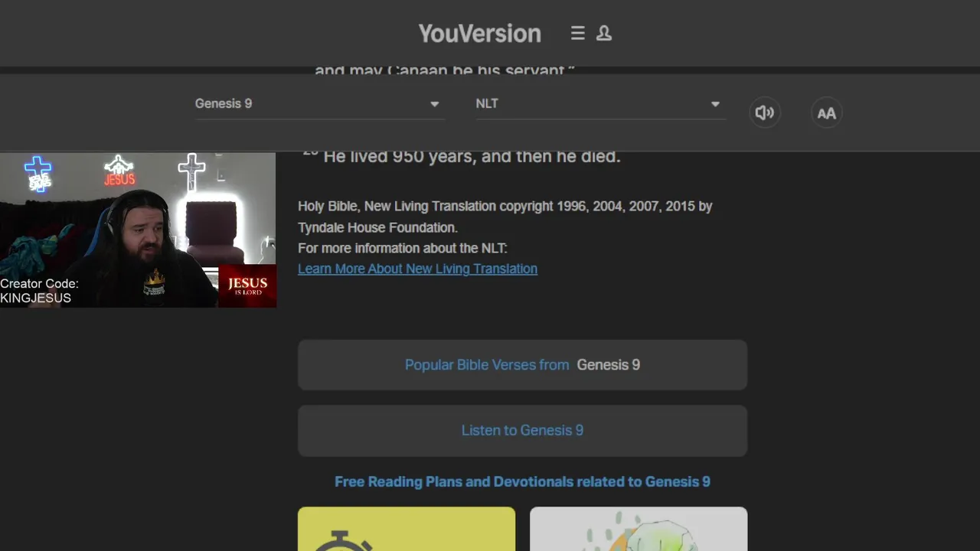Click the audio speaker icon
Image resolution: width=980 pixels, height=551 pixels.
[x=765, y=112]
